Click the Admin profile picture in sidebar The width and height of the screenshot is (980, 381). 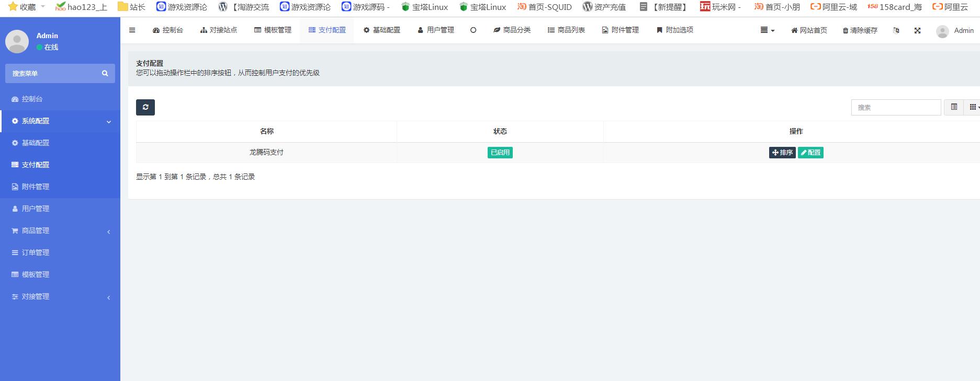pos(17,41)
